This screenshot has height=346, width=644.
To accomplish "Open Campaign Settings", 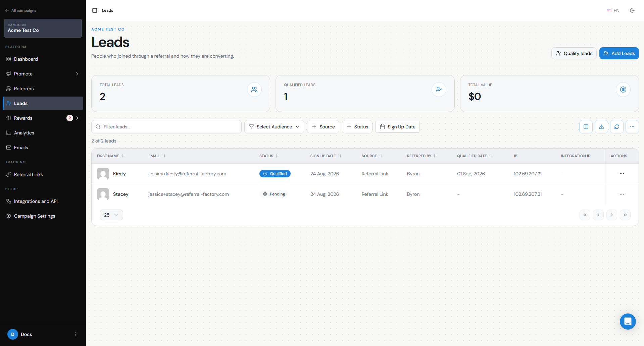I will tap(43, 216).
